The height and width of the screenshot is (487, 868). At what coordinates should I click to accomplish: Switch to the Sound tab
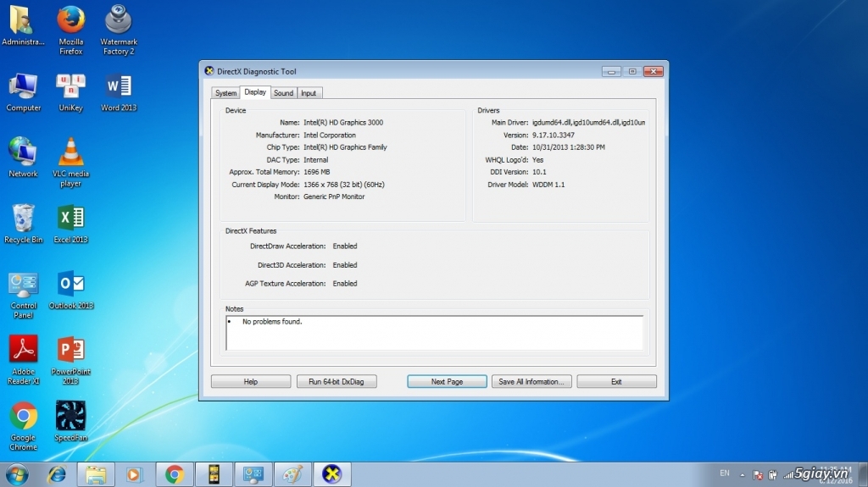point(283,93)
